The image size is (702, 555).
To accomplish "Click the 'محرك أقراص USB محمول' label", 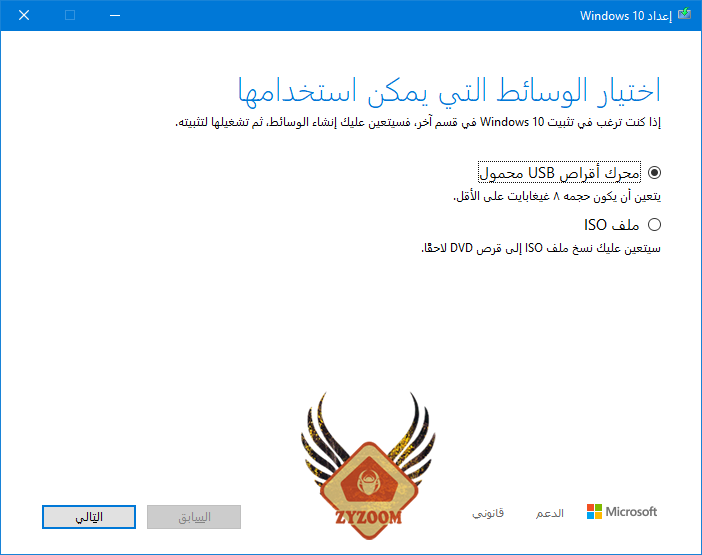I will pyautogui.click(x=559, y=172).
